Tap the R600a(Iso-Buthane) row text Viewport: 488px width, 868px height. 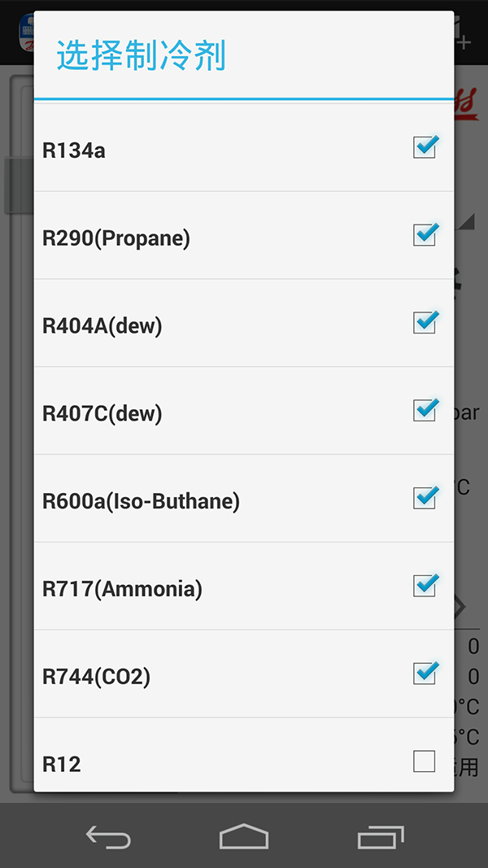click(141, 502)
